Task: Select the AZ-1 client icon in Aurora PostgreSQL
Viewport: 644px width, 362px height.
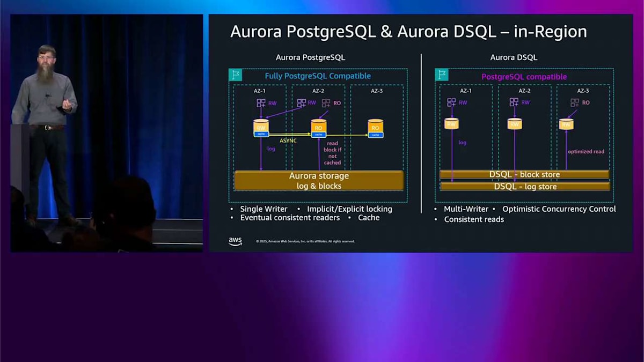Action: click(261, 103)
